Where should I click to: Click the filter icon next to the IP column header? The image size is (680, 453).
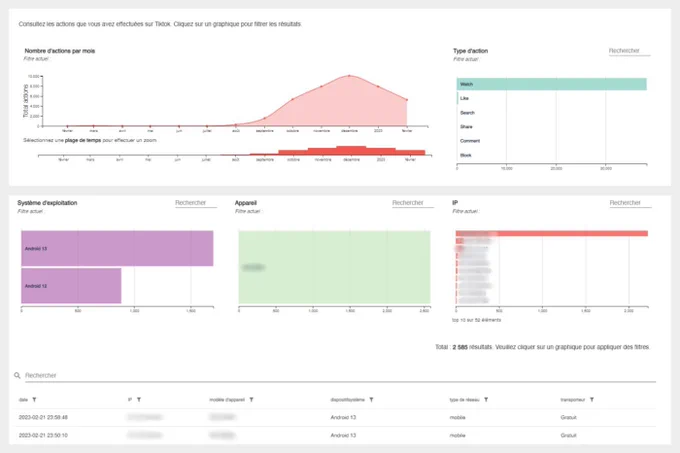139,400
